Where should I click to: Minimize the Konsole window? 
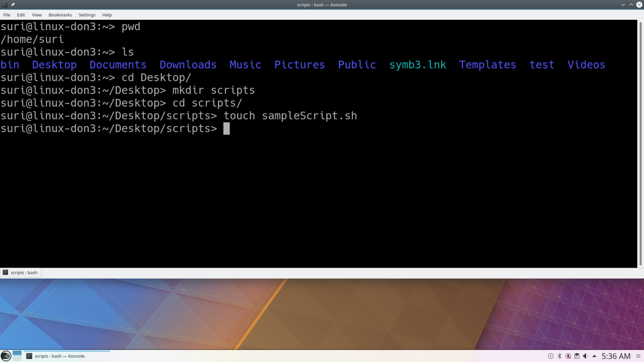click(623, 5)
